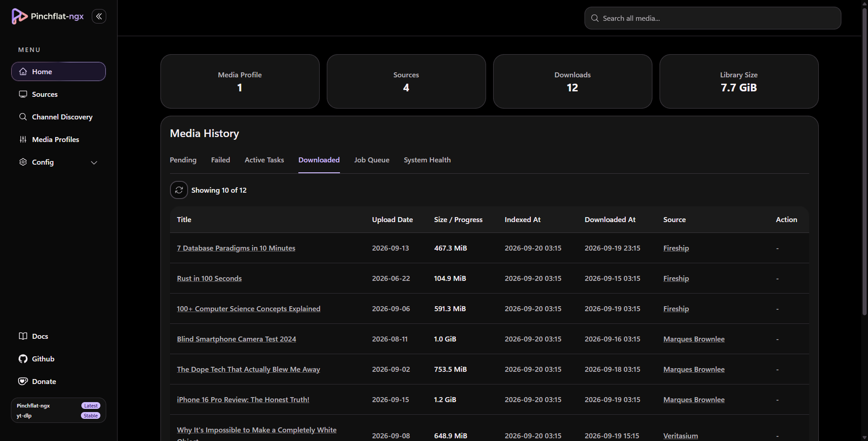Open the "Rust in 100 Seconds" media link
The height and width of the screenshot is (441, 868).
point(209,279)
